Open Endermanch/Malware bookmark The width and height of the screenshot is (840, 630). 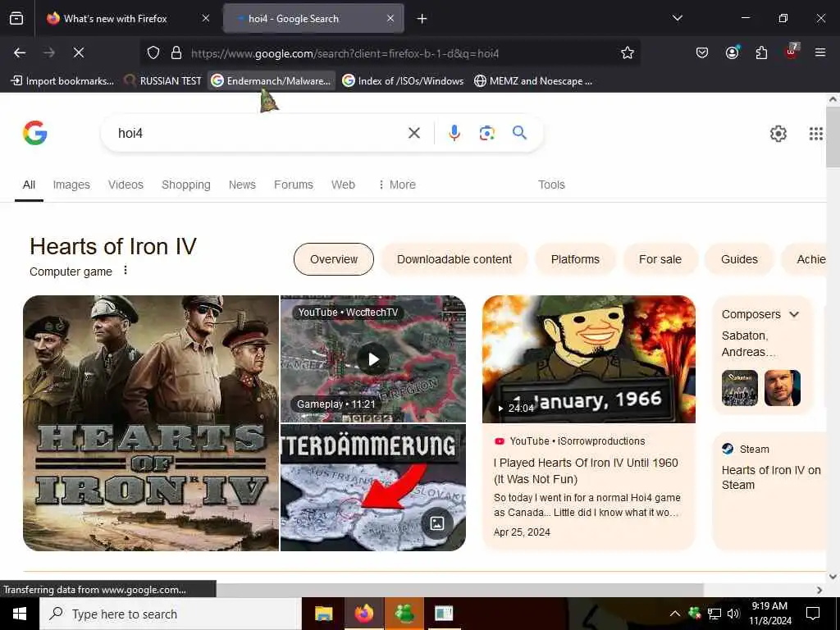pyautogui.click(x=272, y=81)
